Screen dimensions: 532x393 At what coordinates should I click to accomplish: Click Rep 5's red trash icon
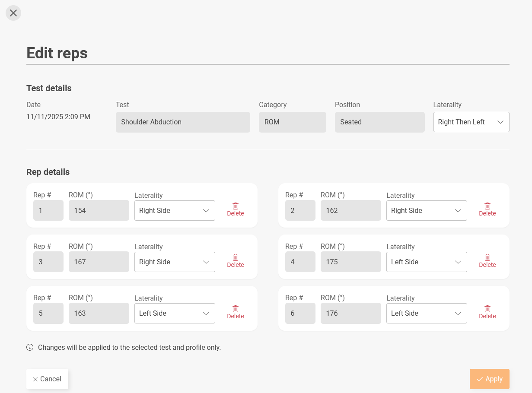(x=236, y=309)
